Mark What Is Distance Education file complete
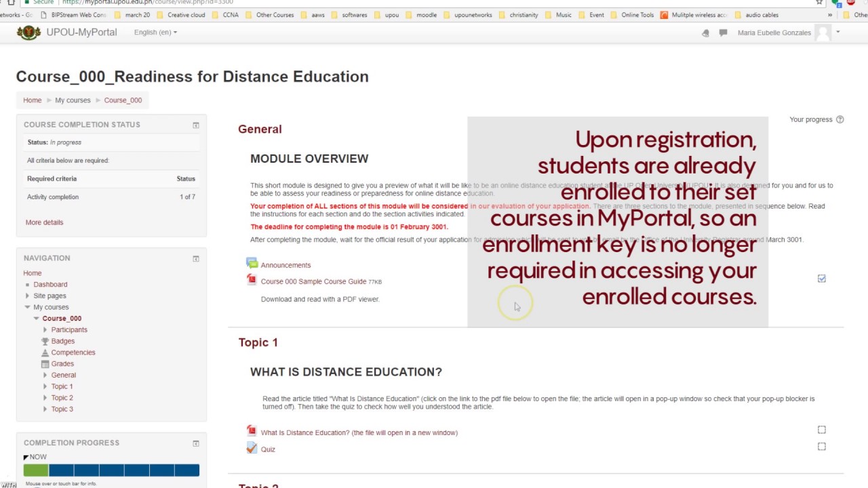 (x=821, y=430)
